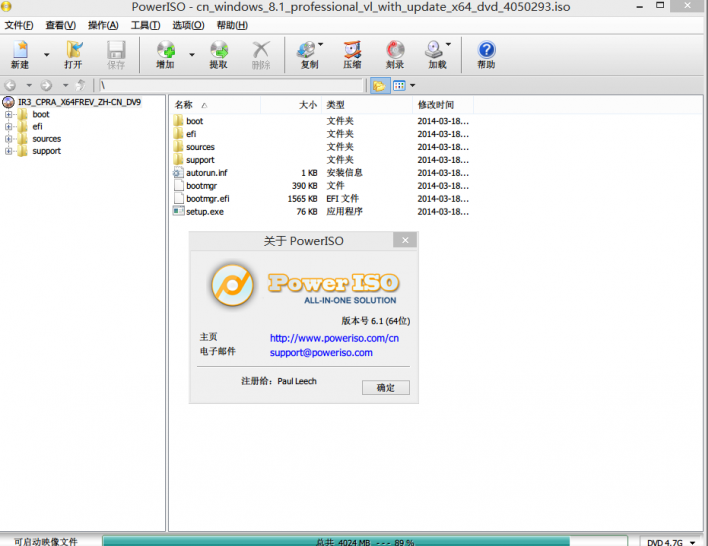Select sources folder in tree pane
Screen dimensions: 708x546
click(47, 139)
